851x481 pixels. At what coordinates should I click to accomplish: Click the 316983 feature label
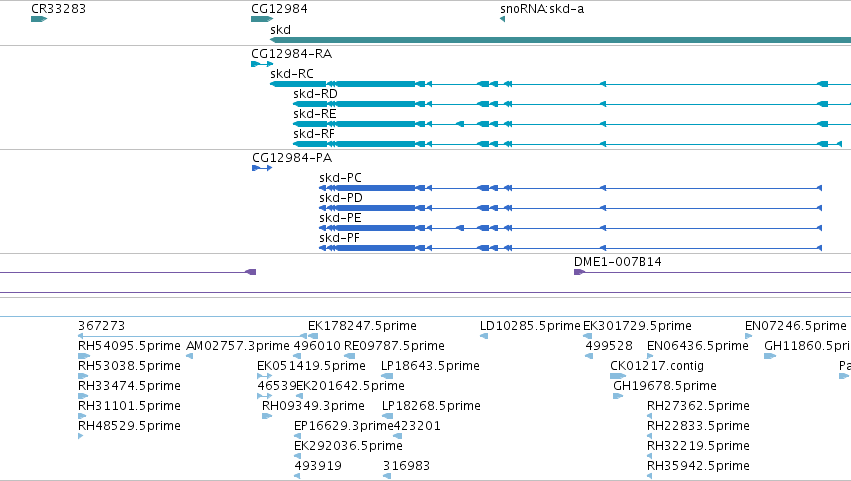coord(407,466)
